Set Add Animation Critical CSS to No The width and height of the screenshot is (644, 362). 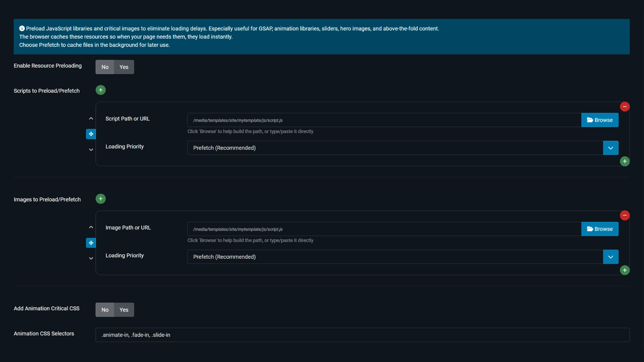click(105, 310)
